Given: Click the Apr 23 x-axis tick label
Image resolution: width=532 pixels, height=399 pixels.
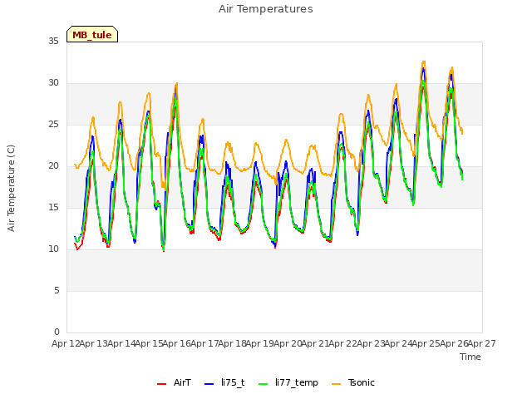Looking at the screenshot, I should click(371, 343).
